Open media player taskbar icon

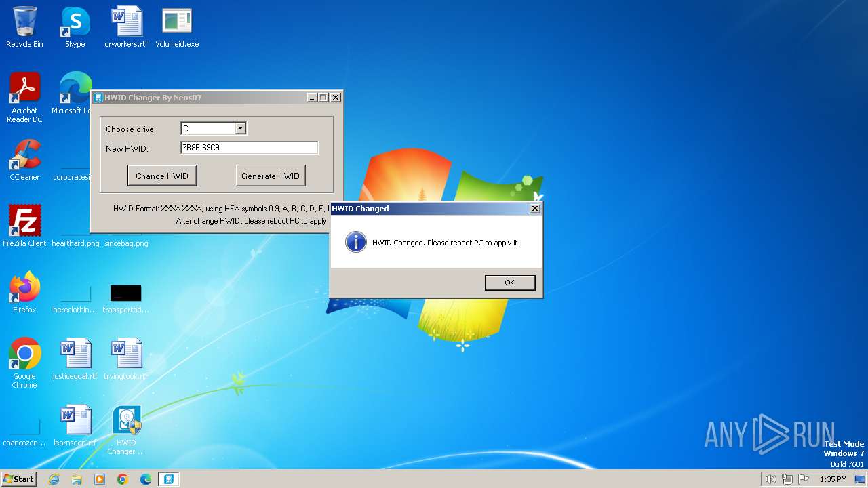click(x=100, y=479)
